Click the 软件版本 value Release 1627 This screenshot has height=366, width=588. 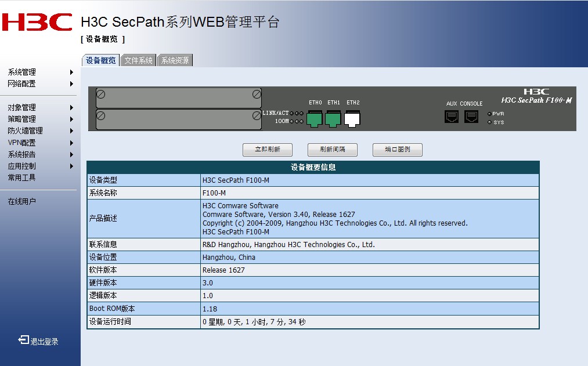click(223, 270)
